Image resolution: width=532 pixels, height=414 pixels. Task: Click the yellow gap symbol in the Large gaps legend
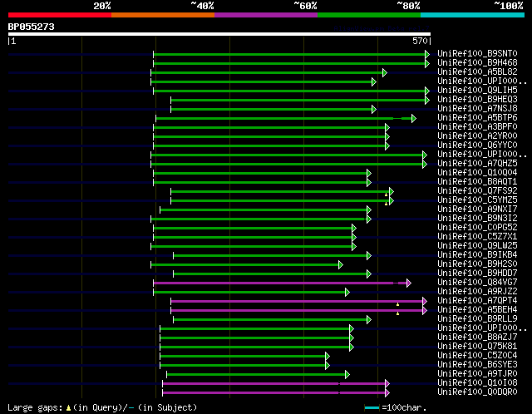tap(68, 407)
